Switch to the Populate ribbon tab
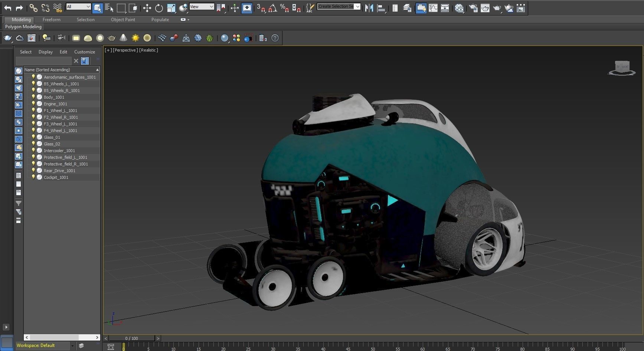Image resolution: width=644 pixels, height=351 pixels. pos(160,20)
